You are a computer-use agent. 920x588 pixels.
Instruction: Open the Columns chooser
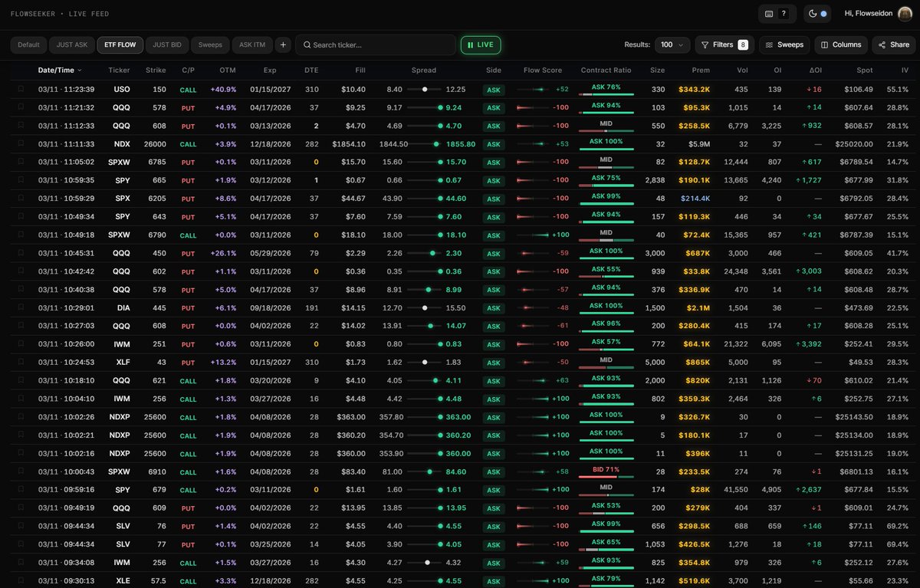click(x=841, y=44)
